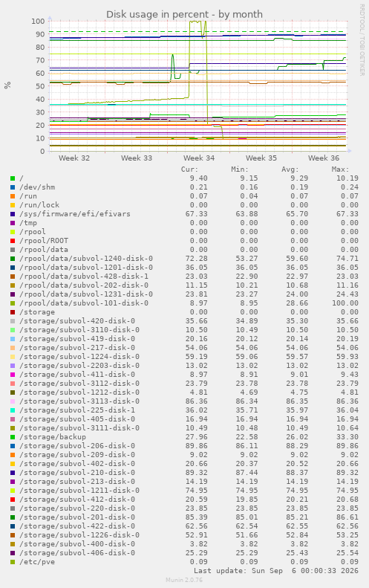Image resolution: width=369 pixels, height=588 pixels.
Task: Click /storage/subvol-400-disk-0 label
Action: 77,544
